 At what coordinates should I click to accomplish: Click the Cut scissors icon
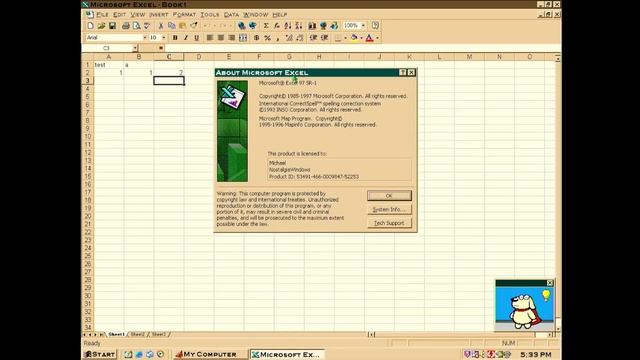point(161,26)
